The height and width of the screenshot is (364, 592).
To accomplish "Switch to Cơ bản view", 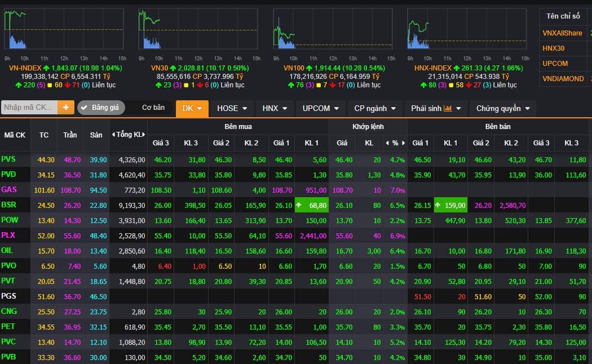I will tap(153, 108).
